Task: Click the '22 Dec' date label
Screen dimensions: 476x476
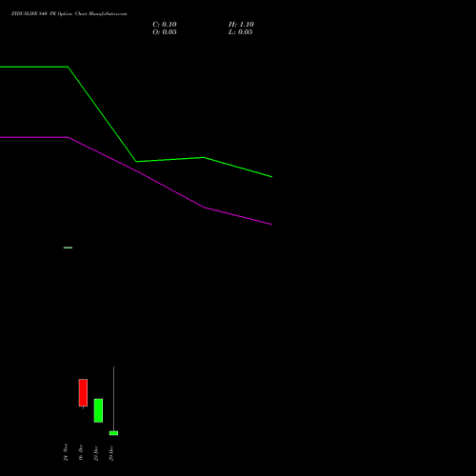Action: click(x=96, y=453)
